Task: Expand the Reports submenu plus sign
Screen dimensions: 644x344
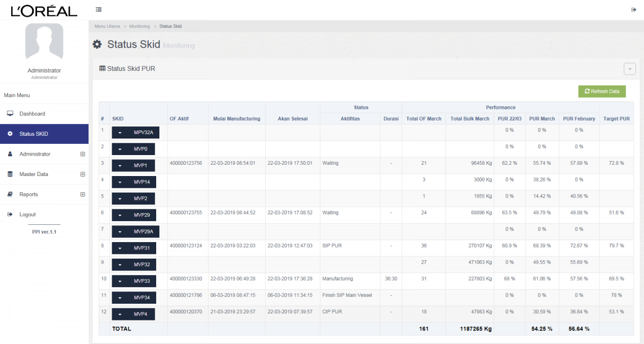Action: [x=83, y=194]
